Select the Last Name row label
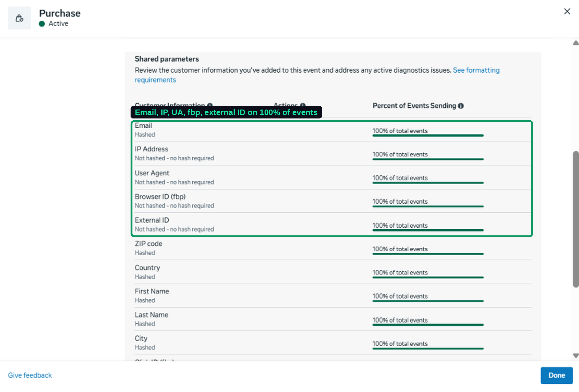 pos(152,315)
